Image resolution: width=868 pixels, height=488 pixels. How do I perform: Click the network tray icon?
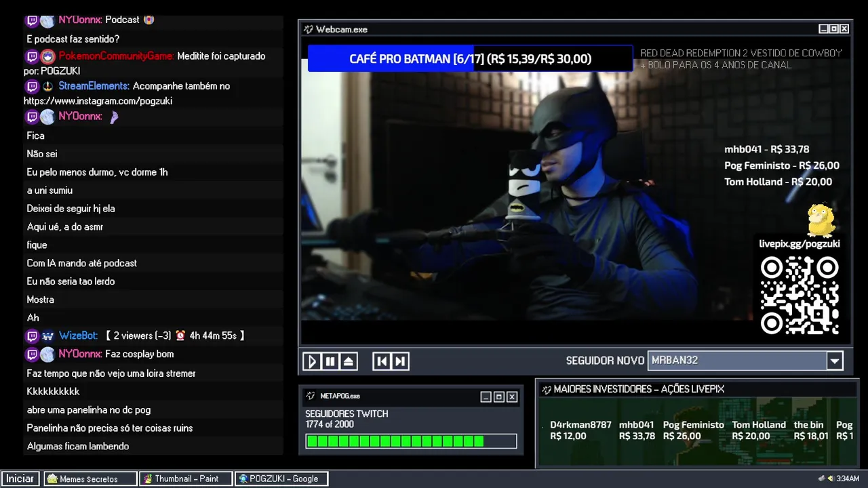(x=822, y=479)
